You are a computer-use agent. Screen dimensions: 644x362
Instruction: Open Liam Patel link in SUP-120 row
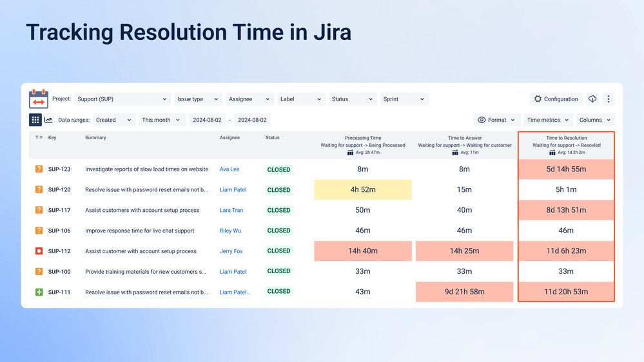click(x=233, y=189)
